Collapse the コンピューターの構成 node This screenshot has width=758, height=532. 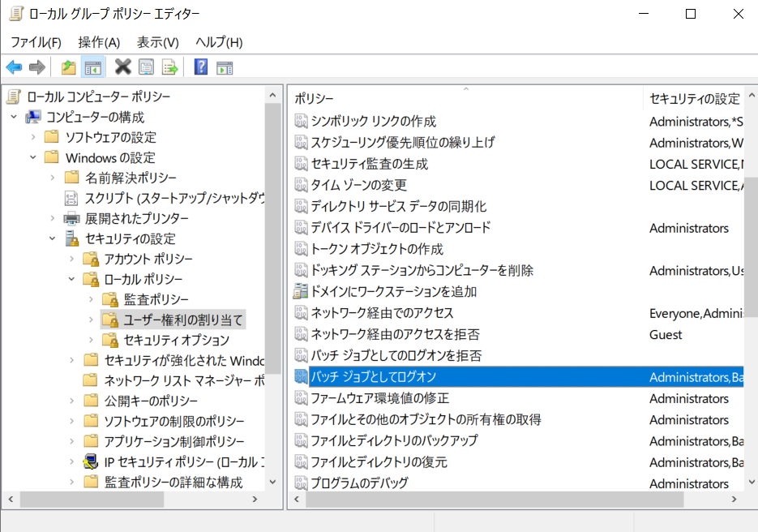14,117
